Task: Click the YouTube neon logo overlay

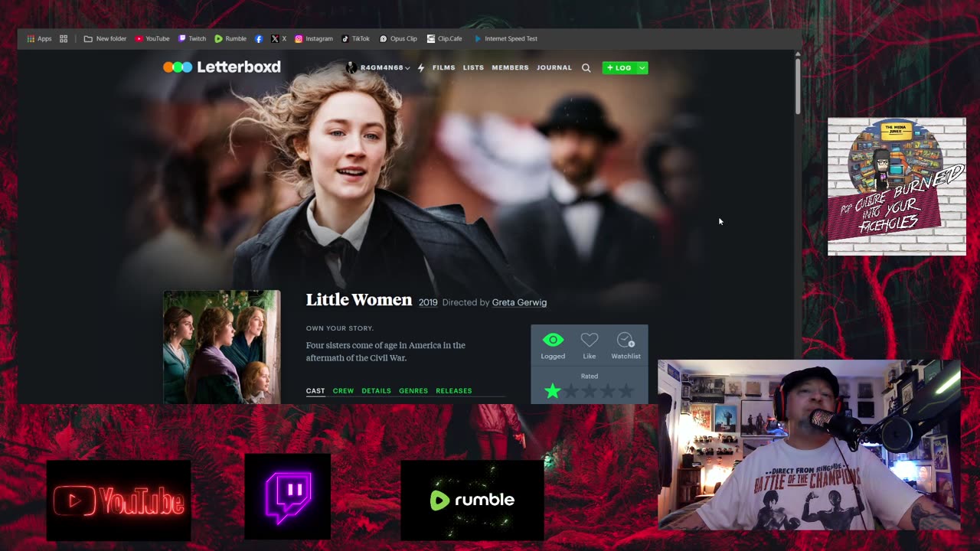Action: pos(119,500)
